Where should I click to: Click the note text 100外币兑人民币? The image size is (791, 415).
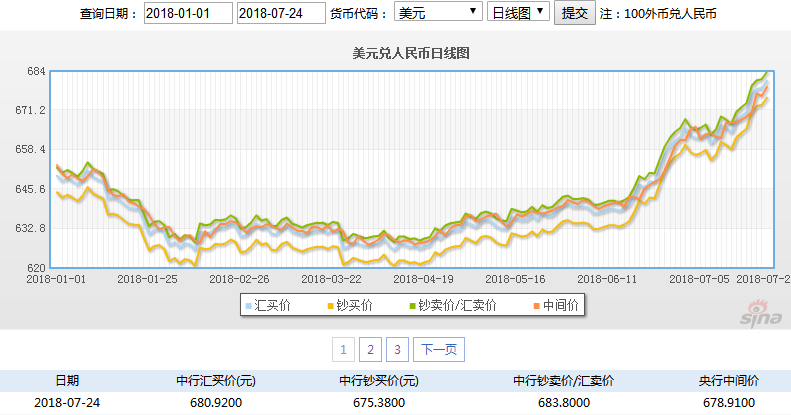670,14
